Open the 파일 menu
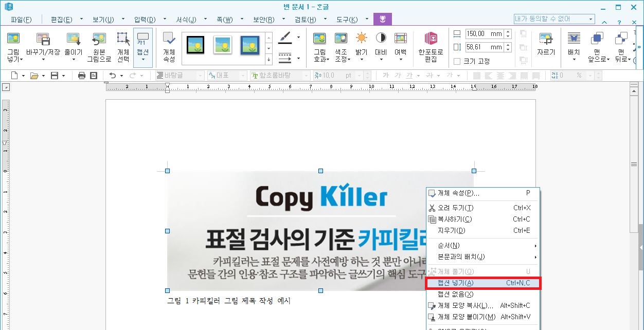The height and width of the screenshot is (330, 644). [21, 20]
